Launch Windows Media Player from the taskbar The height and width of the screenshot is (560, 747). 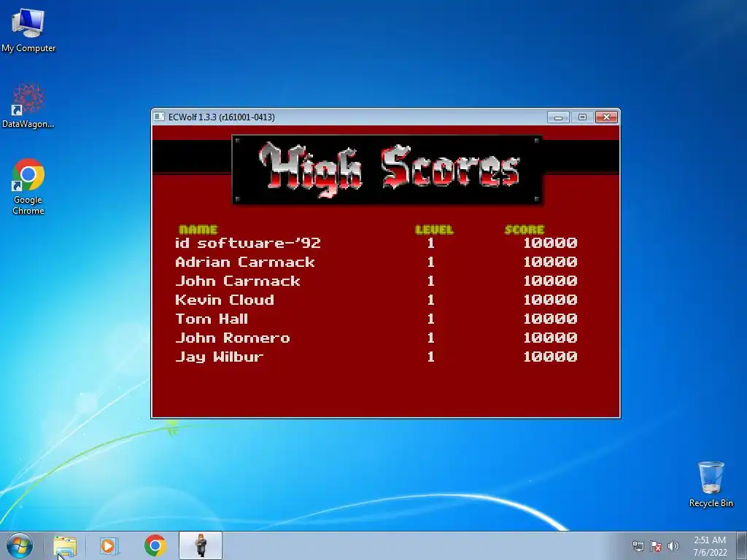click(109, 545)
